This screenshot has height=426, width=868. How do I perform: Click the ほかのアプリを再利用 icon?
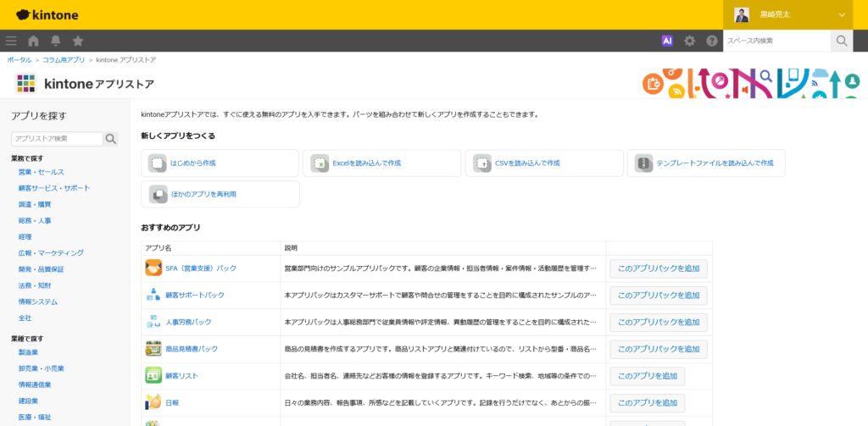coord(158,194)
